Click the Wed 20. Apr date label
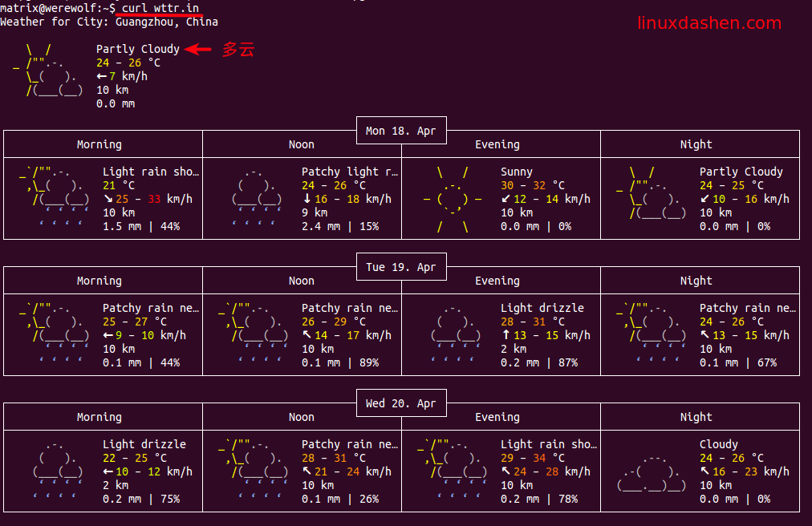This screenshot has width=812, height=526. coord(400,403)
